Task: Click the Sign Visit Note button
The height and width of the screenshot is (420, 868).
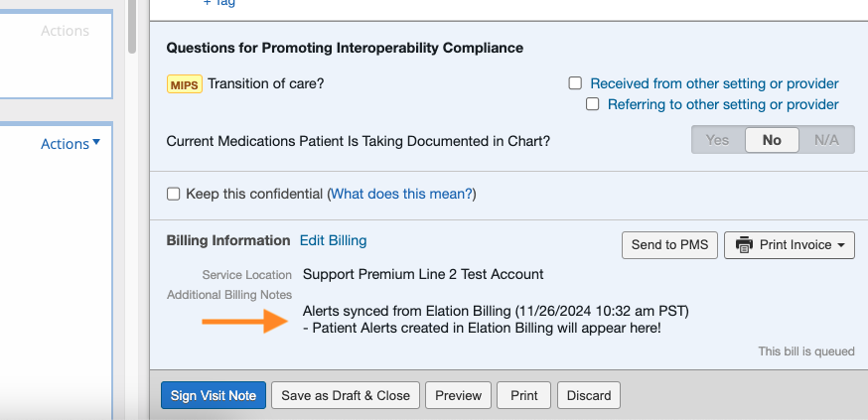Action: click(x=213, y=395)
